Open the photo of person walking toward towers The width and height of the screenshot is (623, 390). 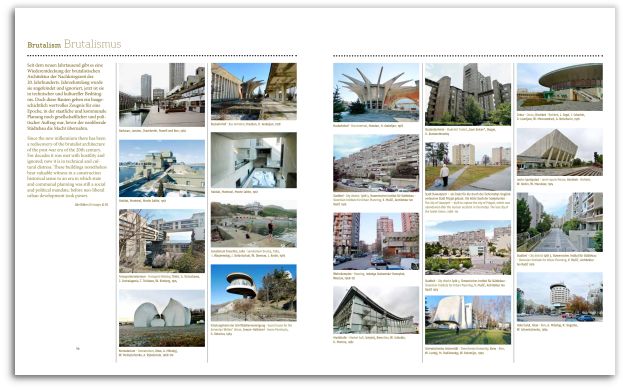(468, 166)
